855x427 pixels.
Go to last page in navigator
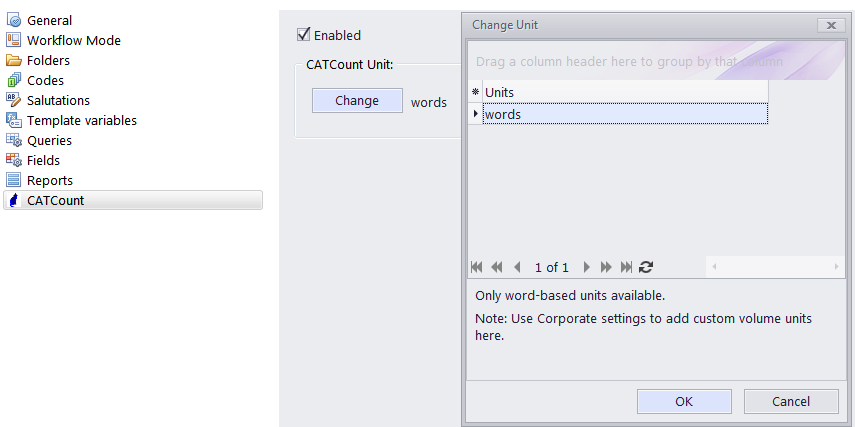point(627,267)
